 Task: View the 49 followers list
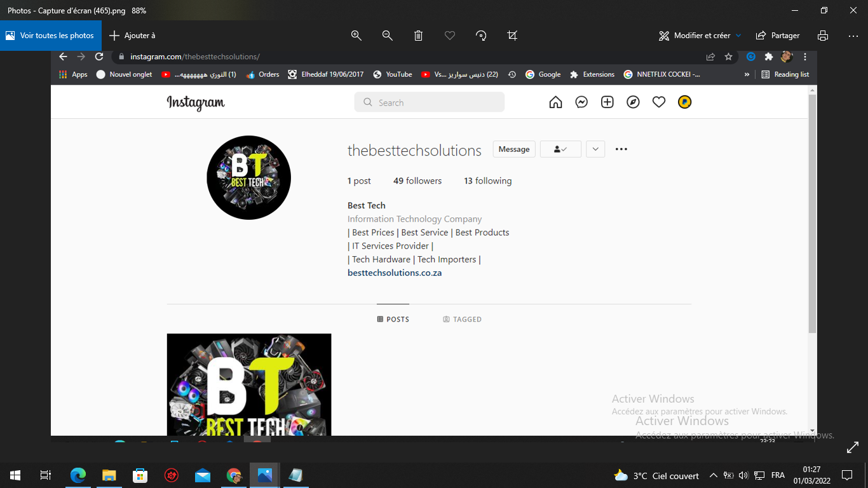tap(417, 181)
